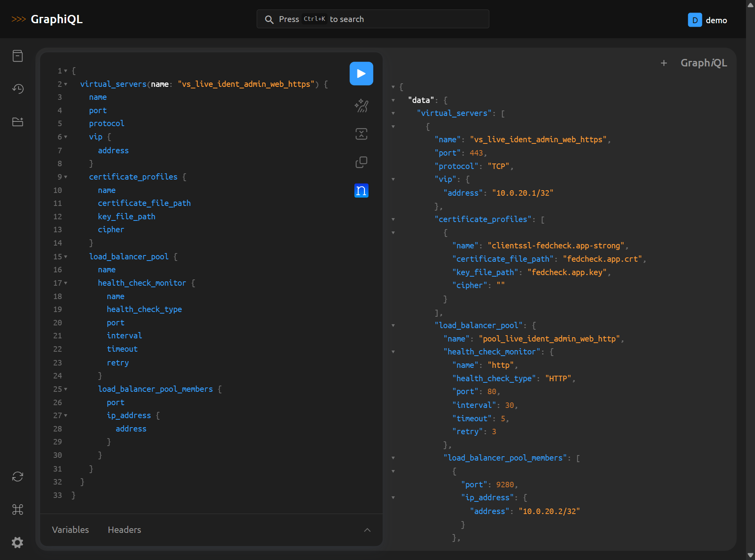Open the documentation explorer sidebar icon
Viewport: 755px width, 560px height.
coord(18,56)
